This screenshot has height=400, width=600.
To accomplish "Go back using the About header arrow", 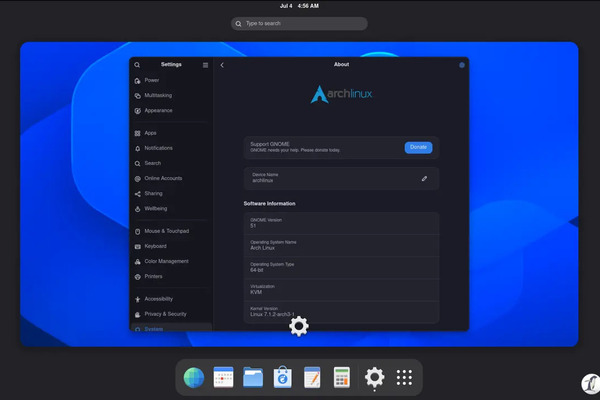I will click(x=222, y=65).
